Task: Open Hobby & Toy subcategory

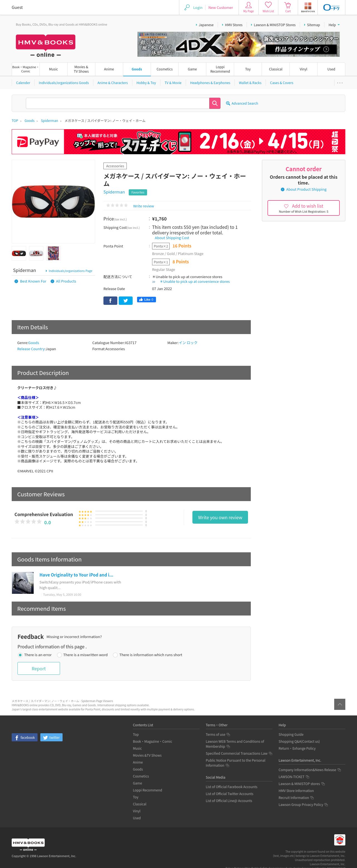Action: (x=146, y=83)
